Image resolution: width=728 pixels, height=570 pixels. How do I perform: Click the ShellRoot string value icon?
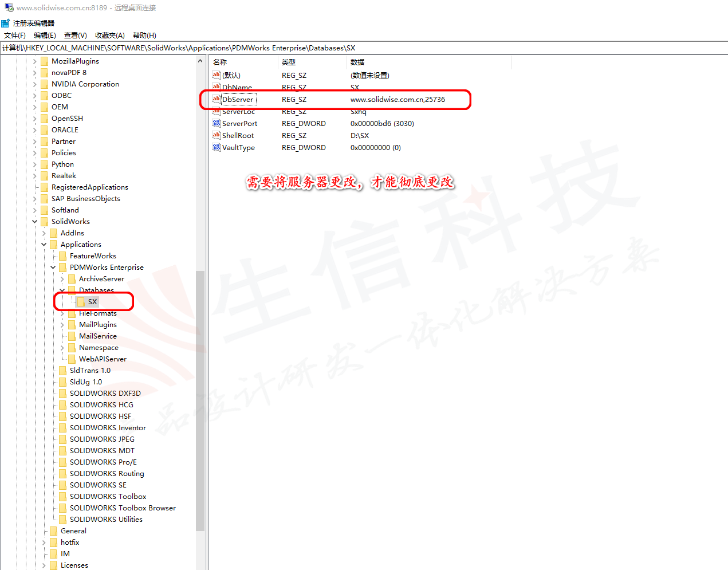click(x=216, y=135)
